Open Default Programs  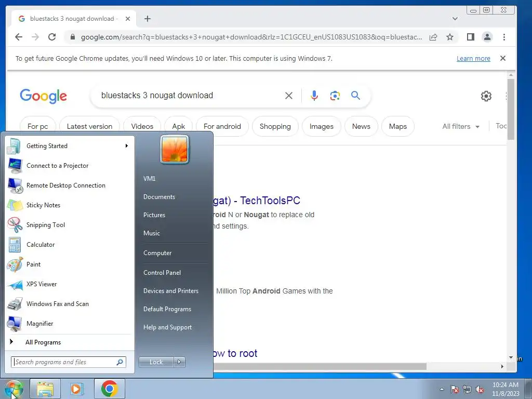(174, 309)
